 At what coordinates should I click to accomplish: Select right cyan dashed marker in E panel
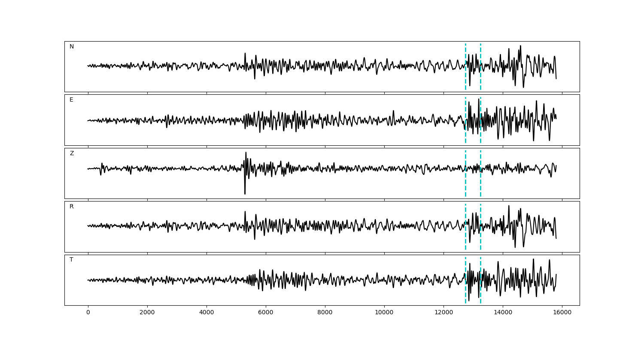pos(480,107)
